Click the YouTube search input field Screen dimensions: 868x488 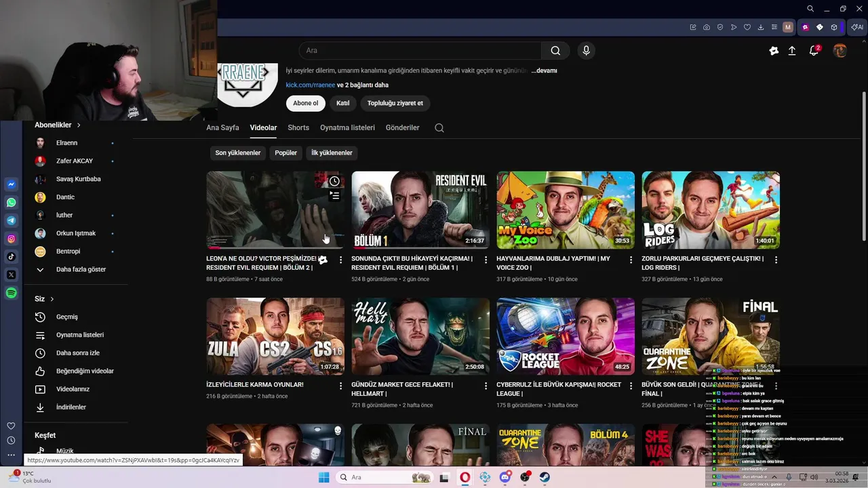click(x=420, y=51)
